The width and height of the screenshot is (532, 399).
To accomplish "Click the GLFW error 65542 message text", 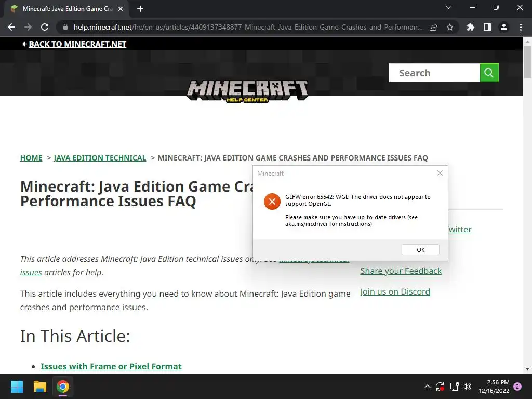I will coord(357,200).
